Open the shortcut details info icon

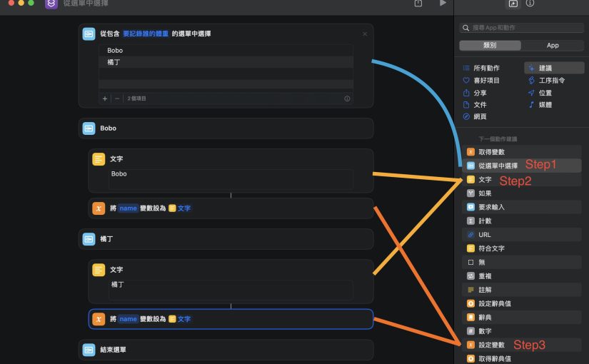pyautogui.click(x=530, y=4)
